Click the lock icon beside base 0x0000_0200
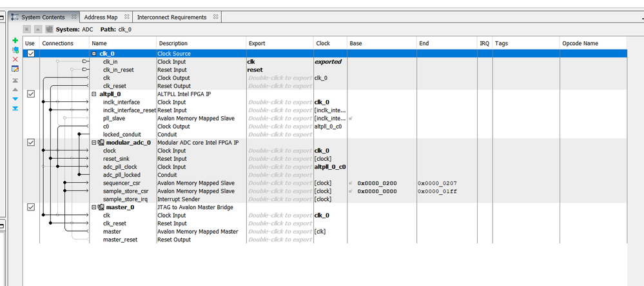 pos(351,183)
